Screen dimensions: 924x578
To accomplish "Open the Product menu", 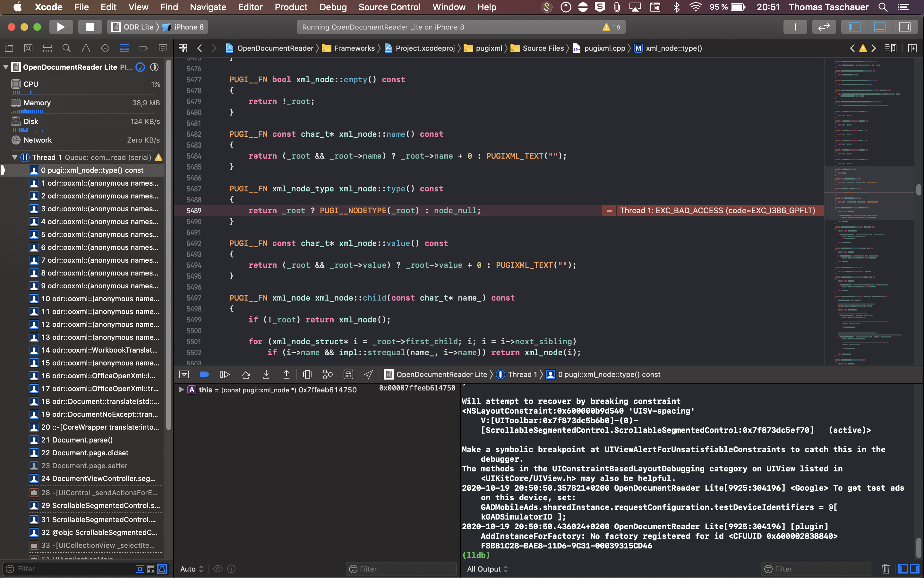I will click(x=291, y=7).
